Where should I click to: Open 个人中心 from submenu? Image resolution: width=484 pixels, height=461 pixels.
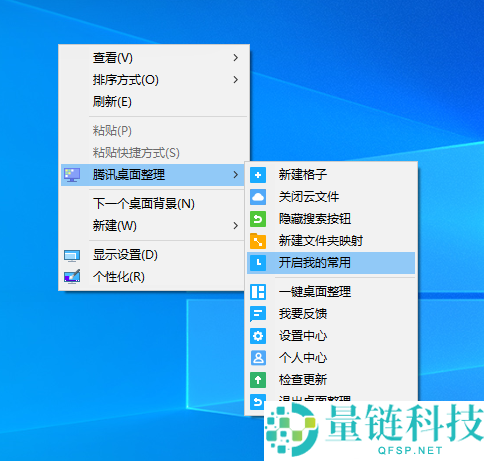point(331,358)
